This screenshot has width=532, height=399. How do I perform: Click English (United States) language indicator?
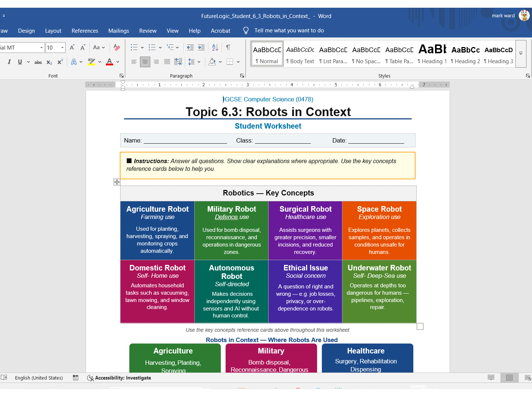39,378
